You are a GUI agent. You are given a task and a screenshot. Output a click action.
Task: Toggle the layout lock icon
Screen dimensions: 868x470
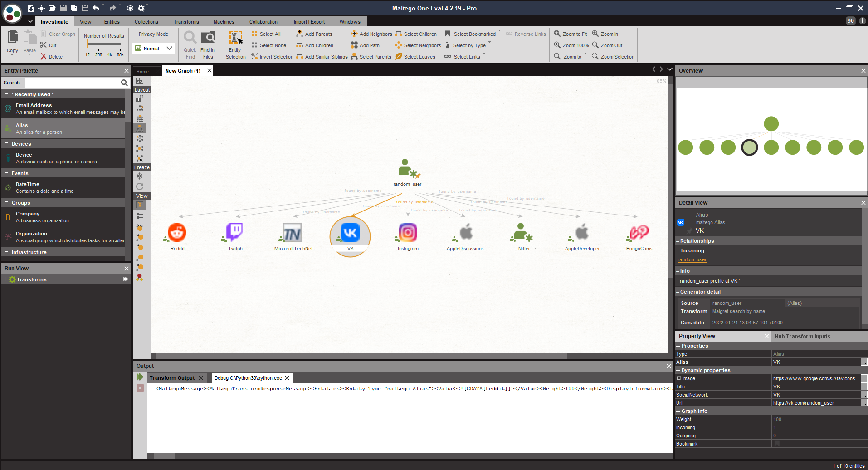coord(140,98)
